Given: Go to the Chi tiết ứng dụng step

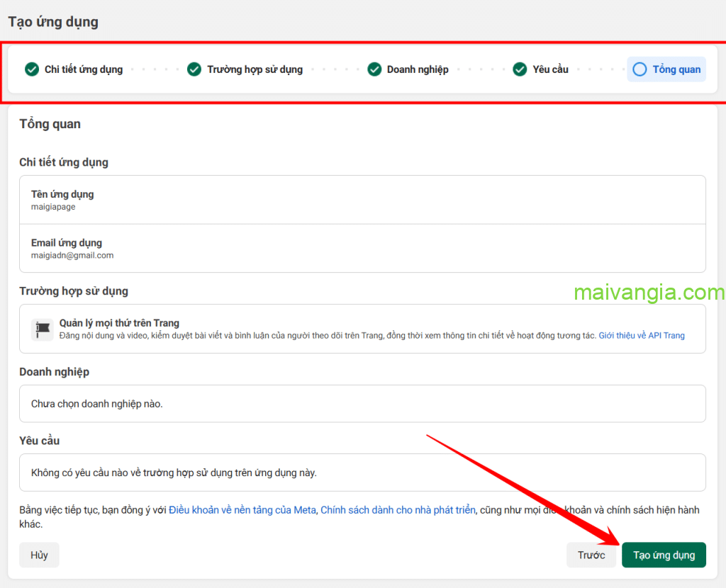Looking at the screenshot, I should [x=84, y=69].
